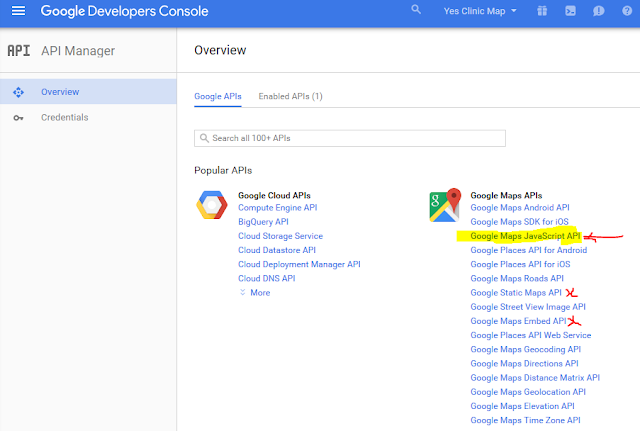Click the Google Cloud APIs hexagon logo

pos(212,205)
